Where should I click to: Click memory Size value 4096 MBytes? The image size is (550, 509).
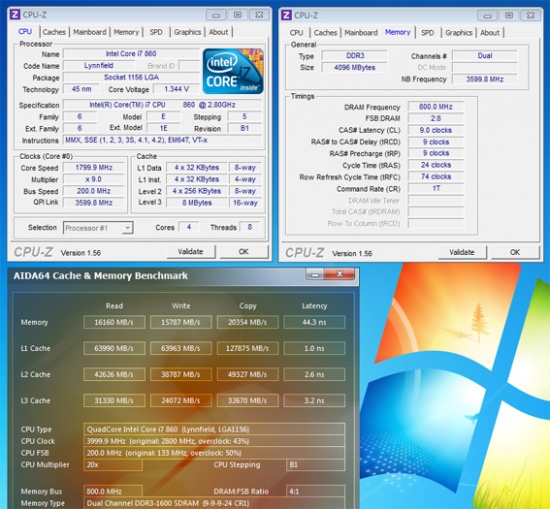[x=355, y=67]
